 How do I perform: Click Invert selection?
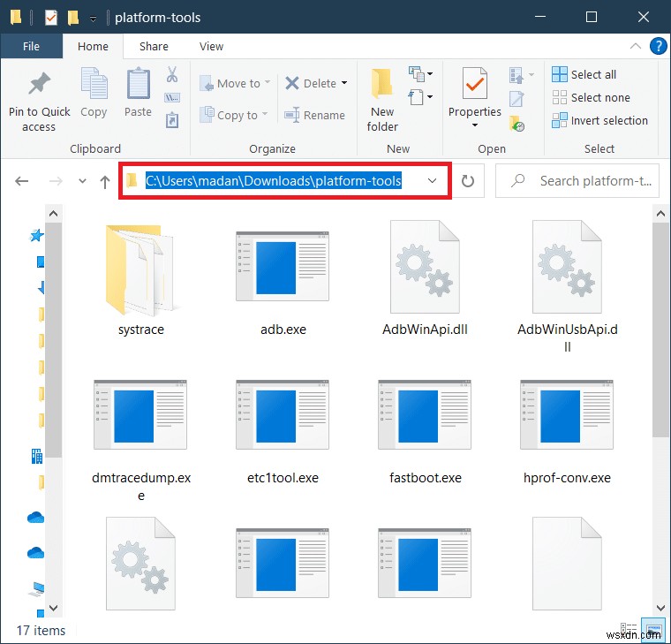[600, 121]
